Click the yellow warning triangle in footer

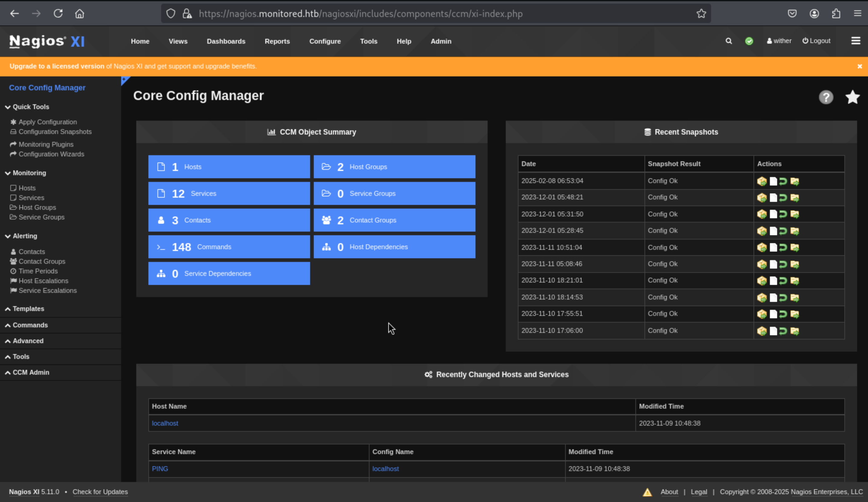tap(647, 492)
